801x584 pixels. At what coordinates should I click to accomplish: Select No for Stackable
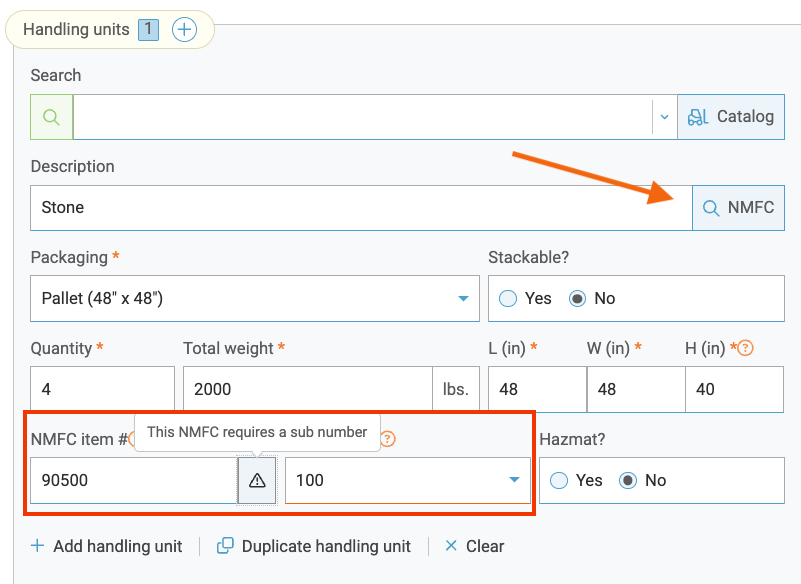[x=577, y=298]
